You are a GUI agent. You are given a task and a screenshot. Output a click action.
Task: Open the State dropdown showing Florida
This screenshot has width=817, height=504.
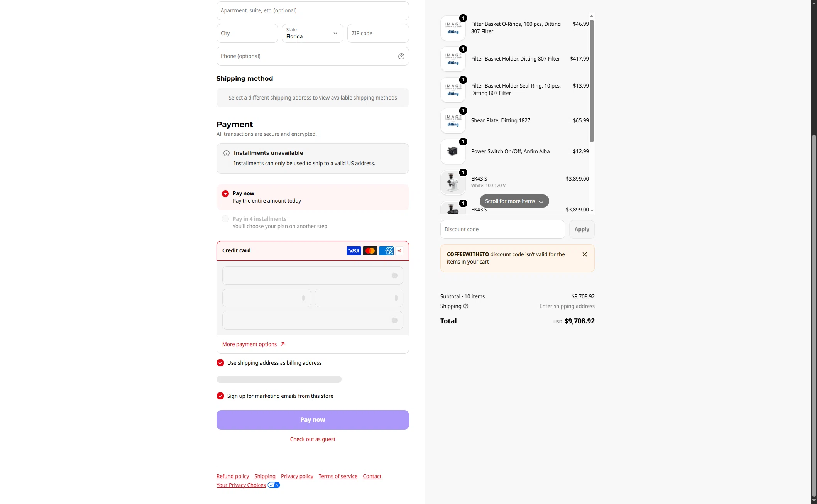[x=313, y=33]
